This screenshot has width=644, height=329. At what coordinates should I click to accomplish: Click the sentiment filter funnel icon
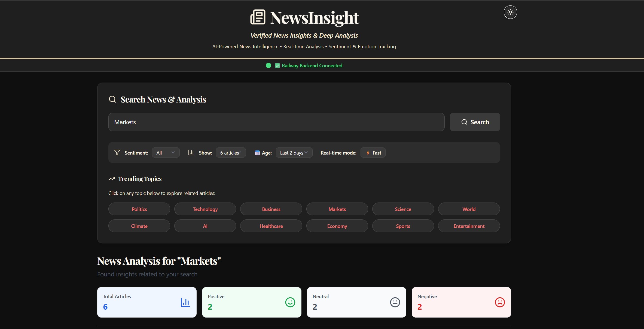coord(117,153)
